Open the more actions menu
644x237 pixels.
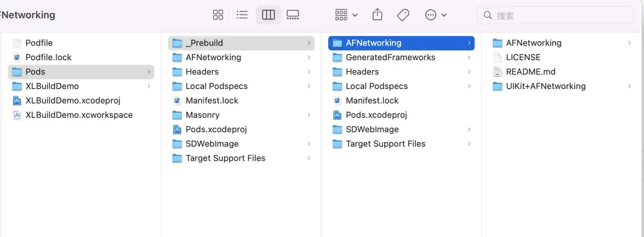click(435, 15)
